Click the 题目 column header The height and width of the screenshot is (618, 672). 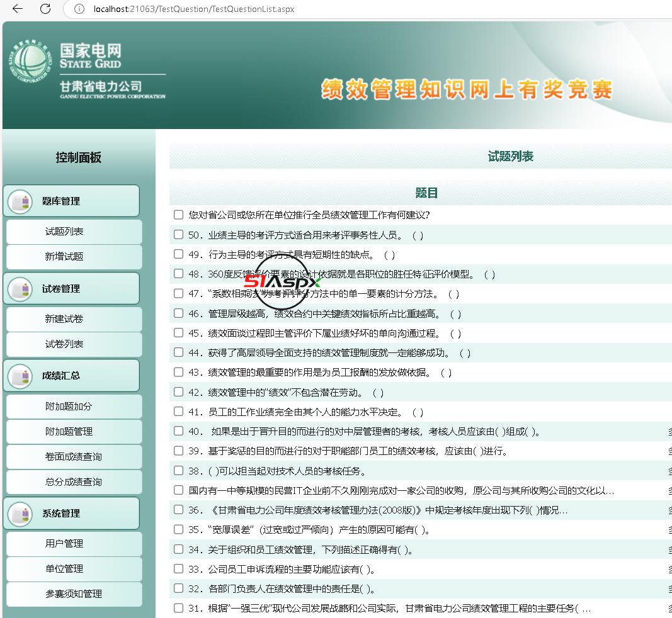coord(426,193)
